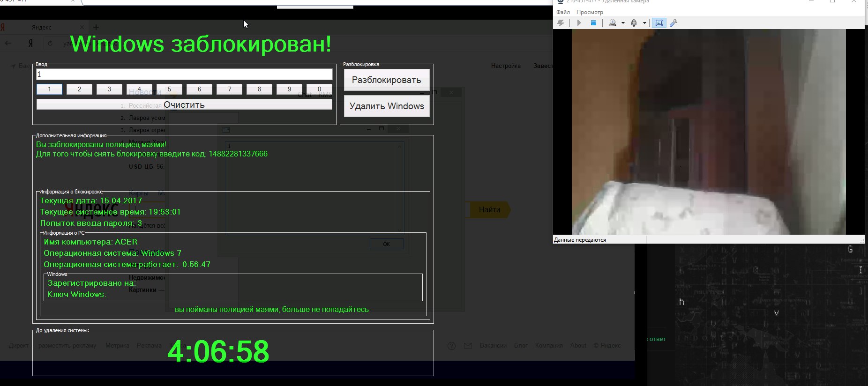Screen dimensions: 868x386
Task: Click the Очистить button
Action: click(x=184, y=104)
